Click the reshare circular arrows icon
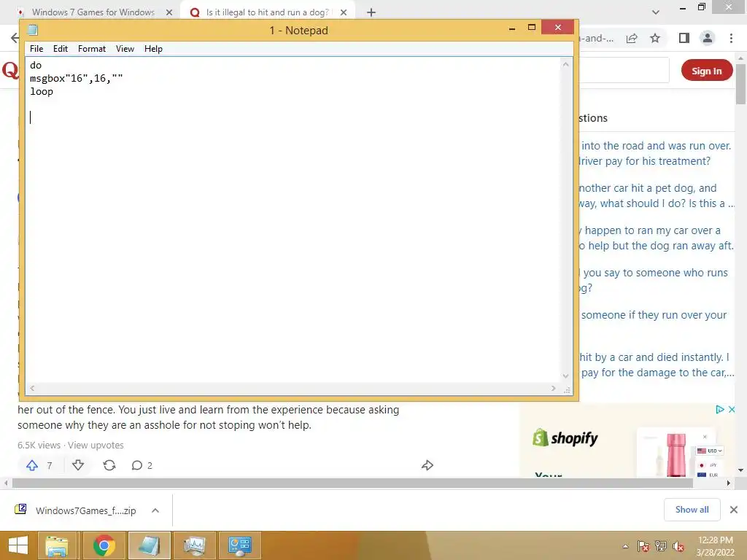The height and width of the screenshot is (560, 747). (x=109, y=465)
